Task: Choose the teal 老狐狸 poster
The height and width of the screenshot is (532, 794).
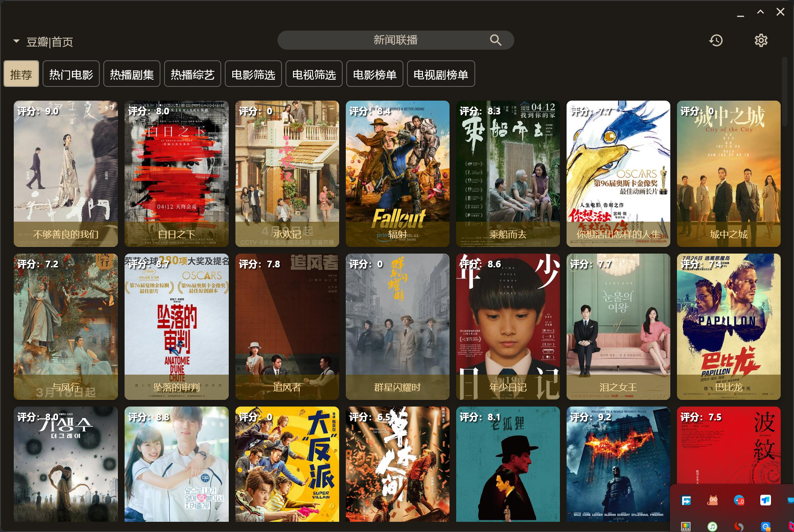Action: tap(508, 464)
